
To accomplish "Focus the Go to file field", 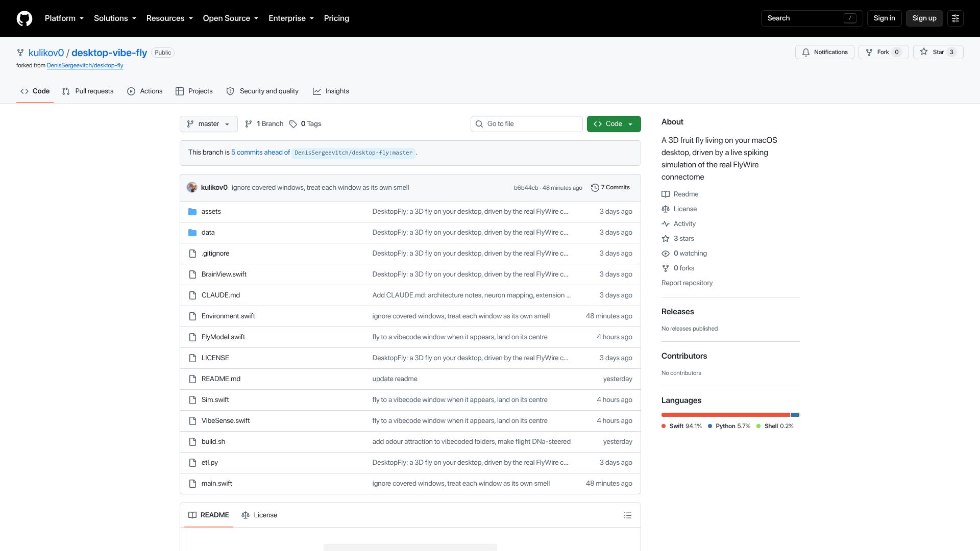I will (526, 124).
